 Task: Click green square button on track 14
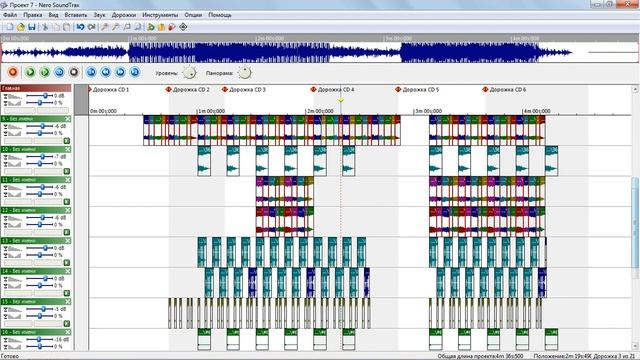pos(67,293)
